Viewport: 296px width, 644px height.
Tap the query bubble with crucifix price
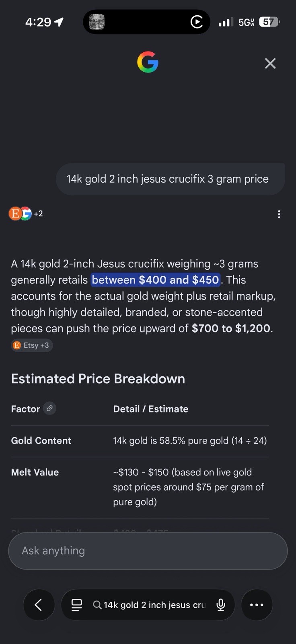click(171, 179)
